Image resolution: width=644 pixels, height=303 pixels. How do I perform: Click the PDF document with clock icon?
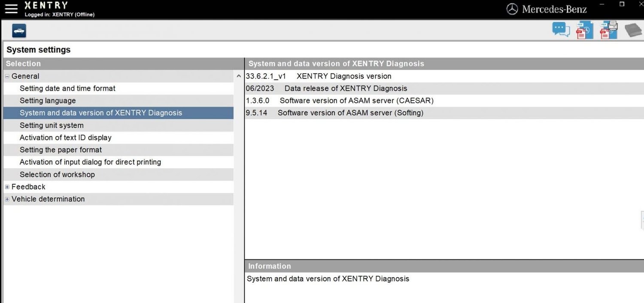585,30
